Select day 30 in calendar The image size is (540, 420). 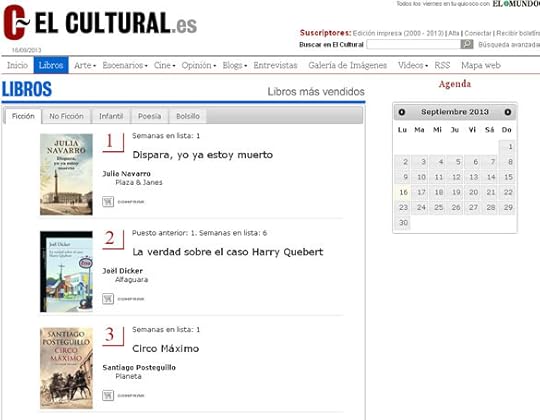[403, 222]
